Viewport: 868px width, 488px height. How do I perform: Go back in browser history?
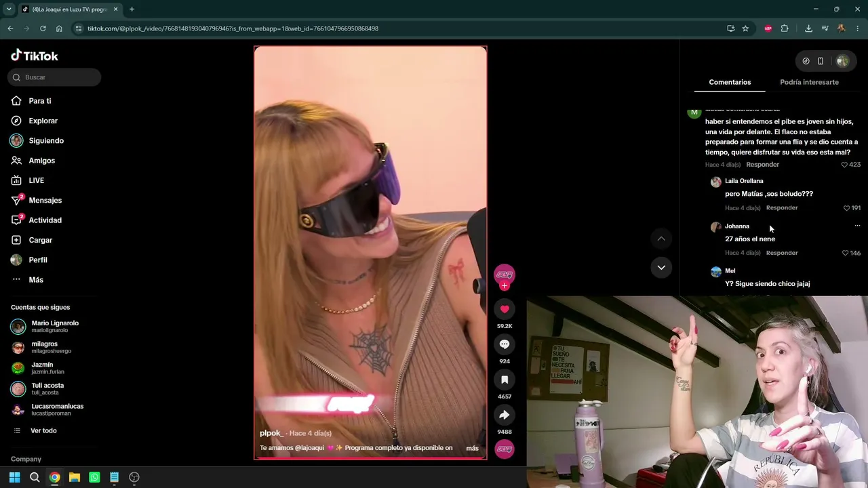pos(10,28)
